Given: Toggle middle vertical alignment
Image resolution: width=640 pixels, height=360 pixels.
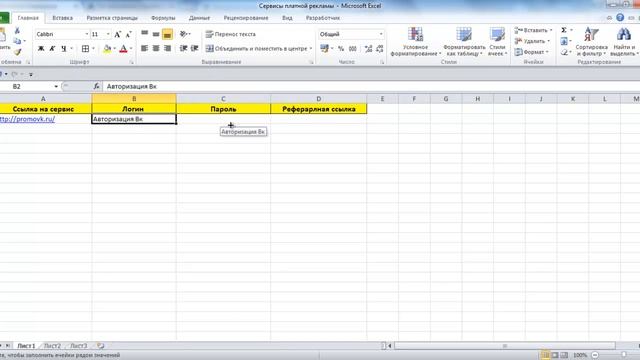Looking at the screenshot, I should pos(156,34).
